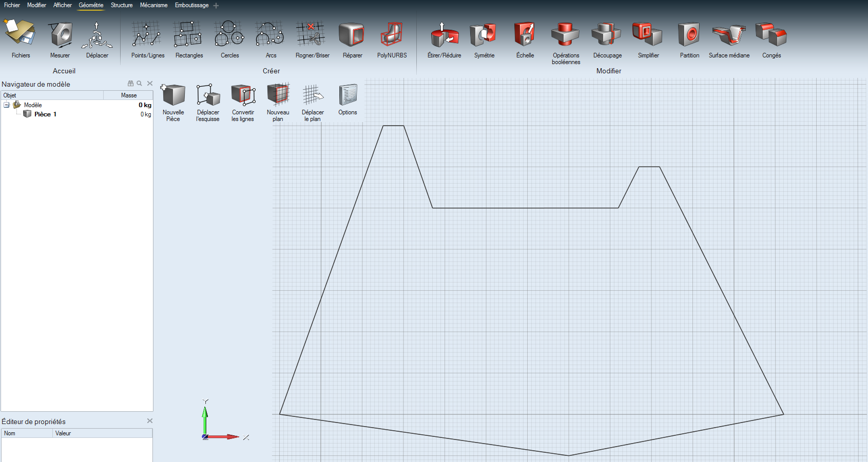The image size is (868, 462).
Task: Pick the Arcs drawing tool
Action: pyautogui.click(x=271, y=34)
